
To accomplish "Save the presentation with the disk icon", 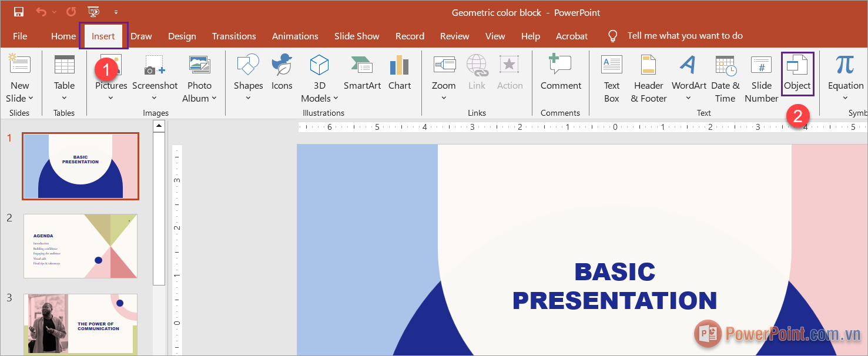I will coord(18,12).
